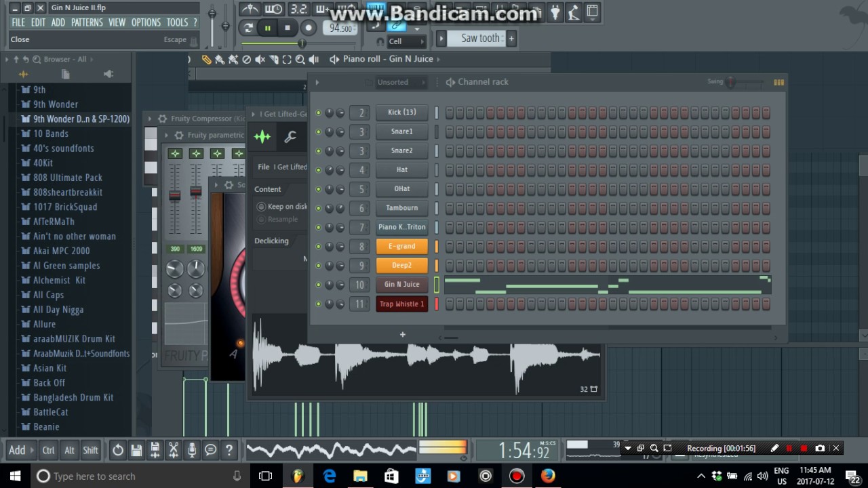868x488 pixels.
Task: Add a new pattern with plus button
Action: [x=511, y=39]
